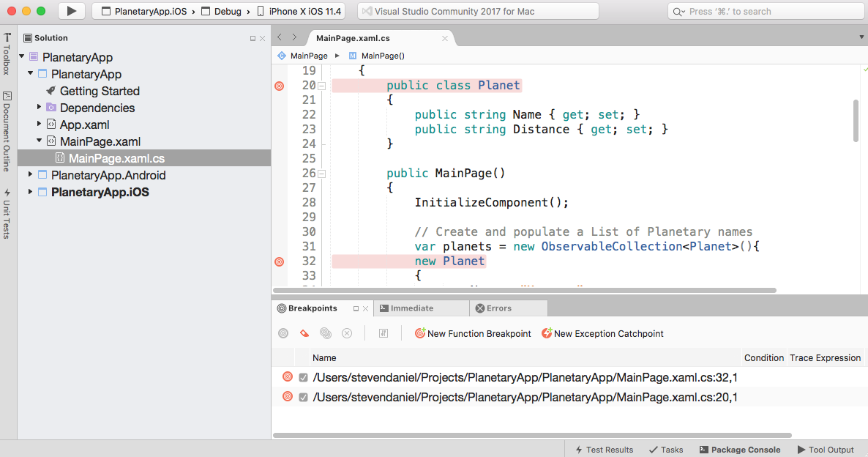Click the enable/disable breakpoint toolbar icon
868x457 pixels.
(283, 333)
